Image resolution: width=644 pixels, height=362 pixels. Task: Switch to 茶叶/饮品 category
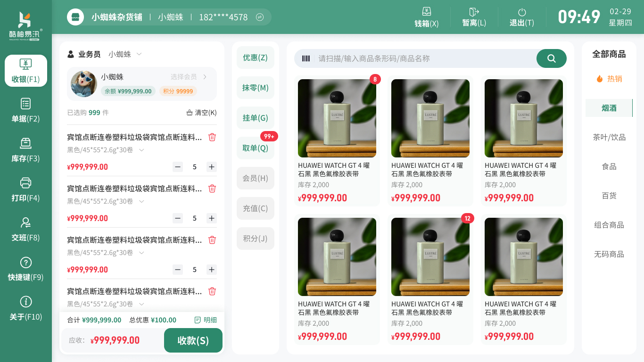(609, 137)
